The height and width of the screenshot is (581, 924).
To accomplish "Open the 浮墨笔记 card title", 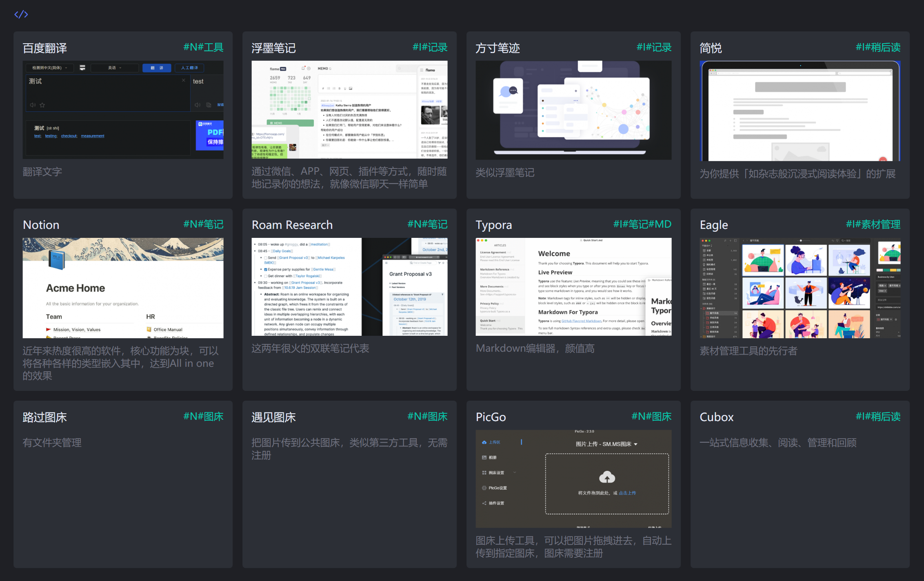I will point(274,48).
